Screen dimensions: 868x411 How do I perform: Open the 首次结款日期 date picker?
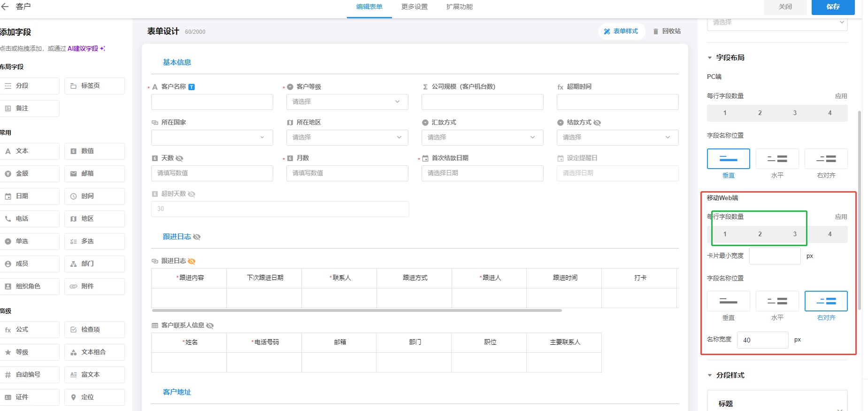click(x=483, y=173)
